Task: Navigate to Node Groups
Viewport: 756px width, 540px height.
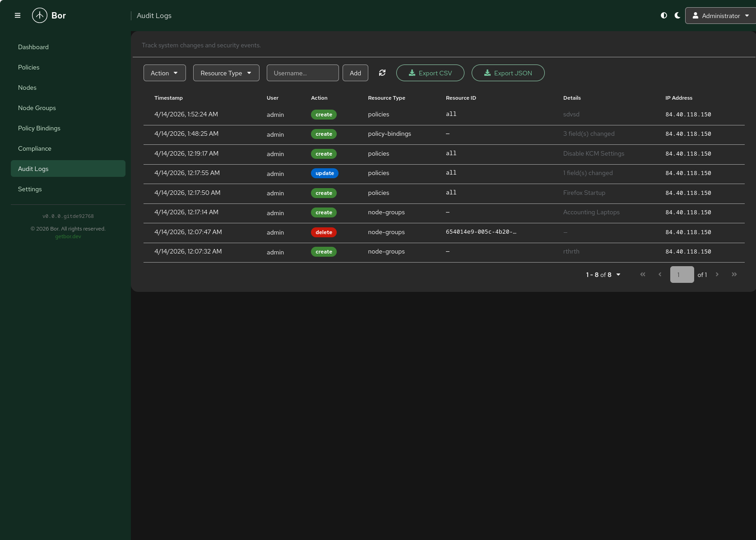Action: coord(68,108)
